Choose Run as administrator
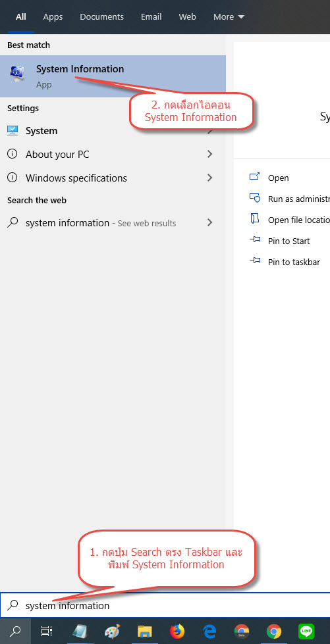 tap(299, 199)
